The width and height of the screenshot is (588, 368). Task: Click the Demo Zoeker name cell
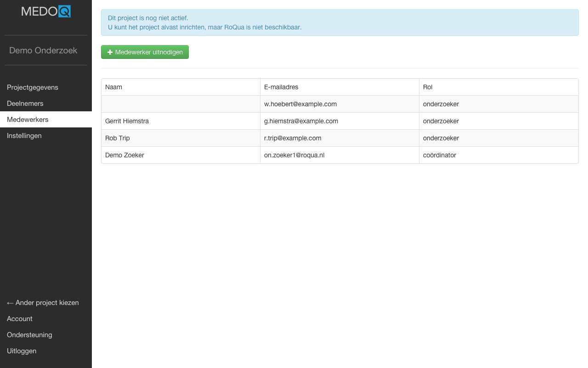(124, 155)
